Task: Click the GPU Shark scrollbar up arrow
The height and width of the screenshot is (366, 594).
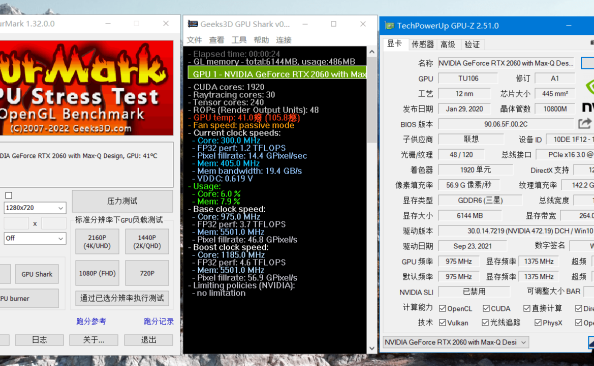Action: click(372, 52)
